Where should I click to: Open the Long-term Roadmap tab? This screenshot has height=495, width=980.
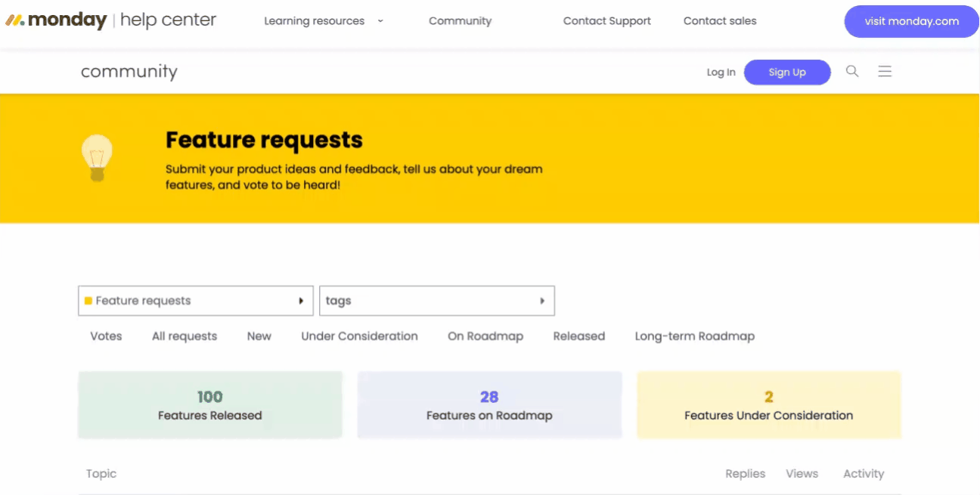point(695,336)
